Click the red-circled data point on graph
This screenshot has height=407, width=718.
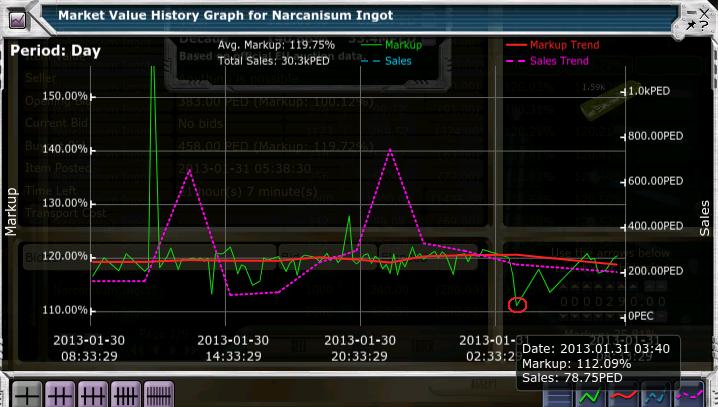tap(517, 304)
